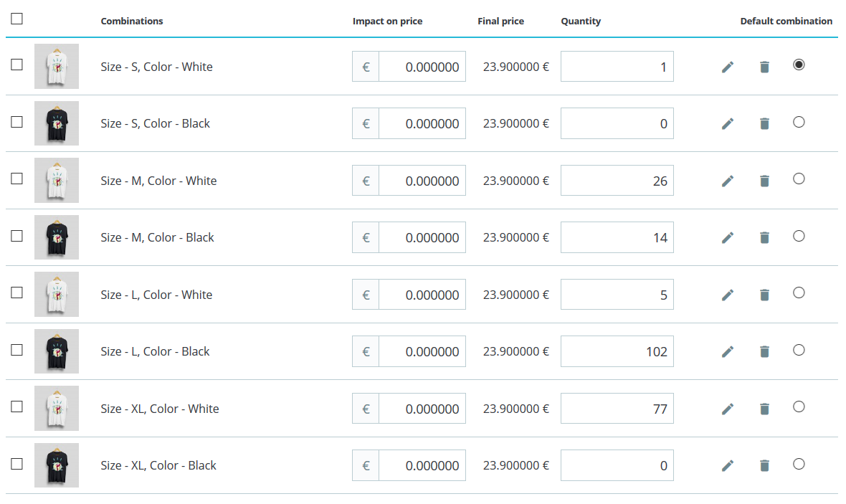The height and width of the screenshot is (504, 846).
Task: Check the box for Size M White
Action: coord(17,179)
